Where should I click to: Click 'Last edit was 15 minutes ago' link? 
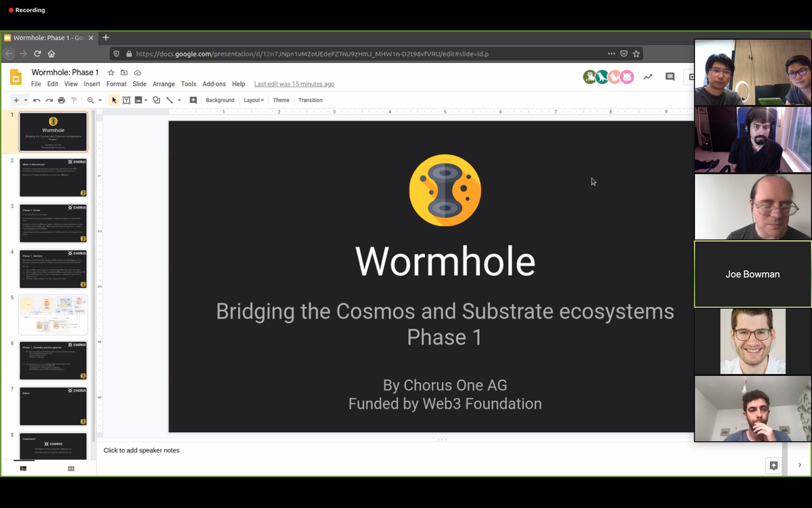tap(294, 84)
